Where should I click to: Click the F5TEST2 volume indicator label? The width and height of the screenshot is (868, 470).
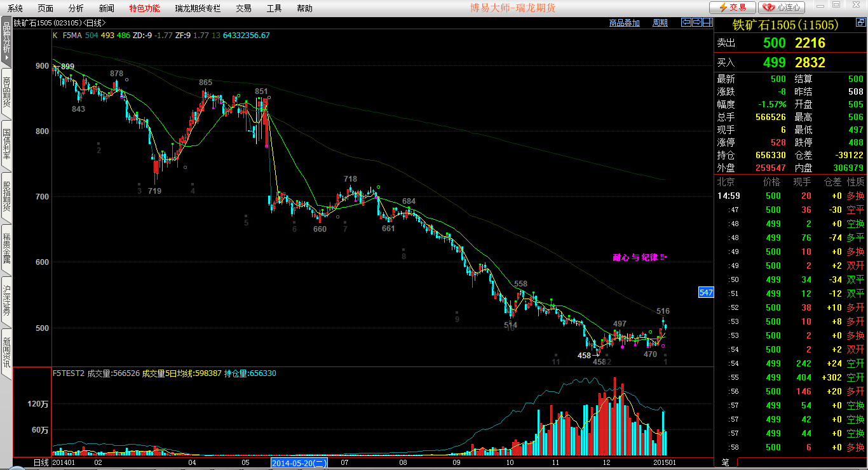tap(69, 373)
